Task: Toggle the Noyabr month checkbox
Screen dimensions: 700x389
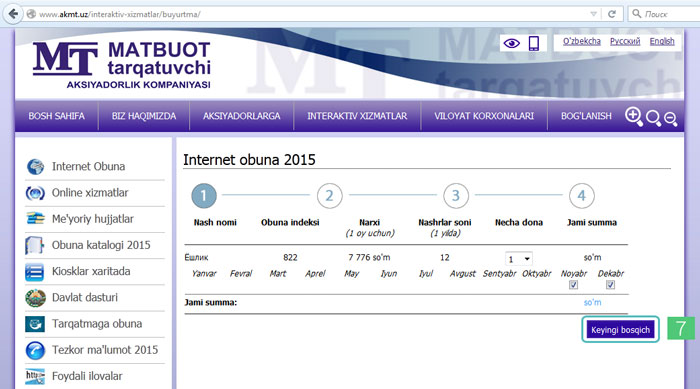Action: coord(574,285)
